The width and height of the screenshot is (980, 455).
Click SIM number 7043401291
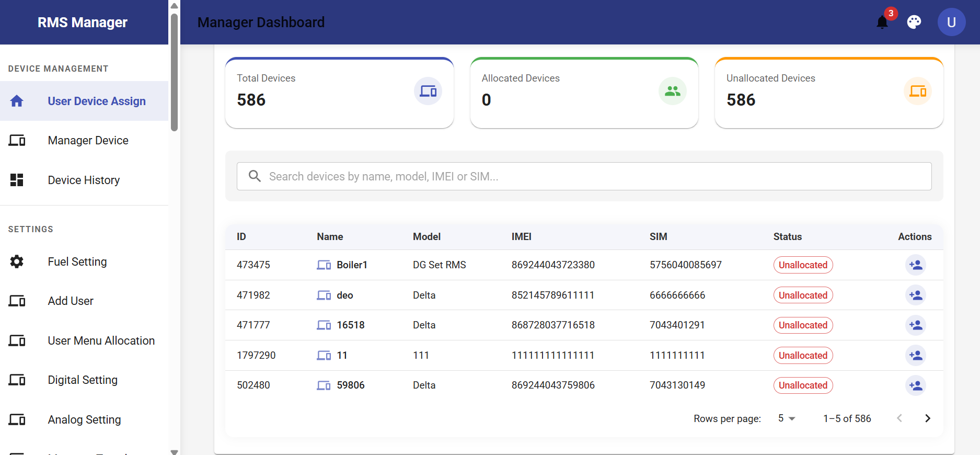[x=677, y=325]
